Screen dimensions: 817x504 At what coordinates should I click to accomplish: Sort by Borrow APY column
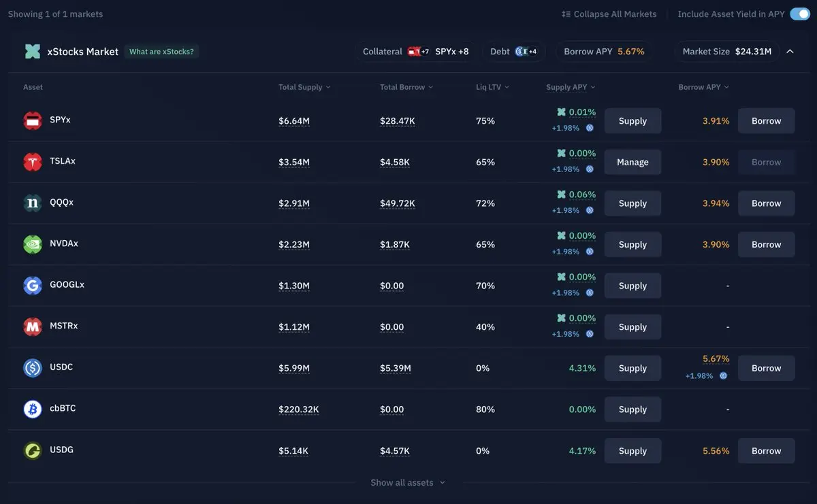pyautogui.click(x=704, y=87)
